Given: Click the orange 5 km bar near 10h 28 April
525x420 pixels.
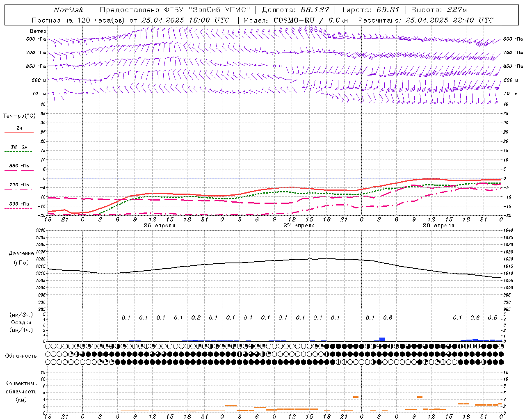Looking at the screenshot, I should [x=420, y=397].
